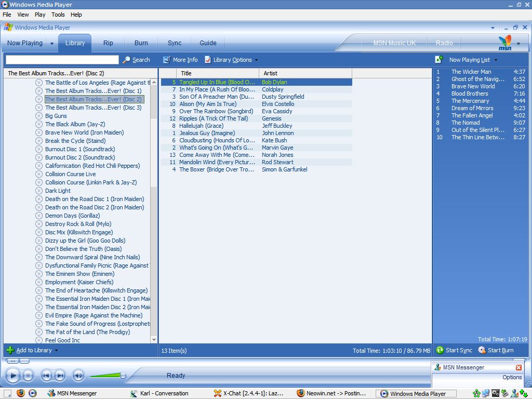
Task: Expand the Now Playing List dropdown arrow
Action: click(496, 60)
